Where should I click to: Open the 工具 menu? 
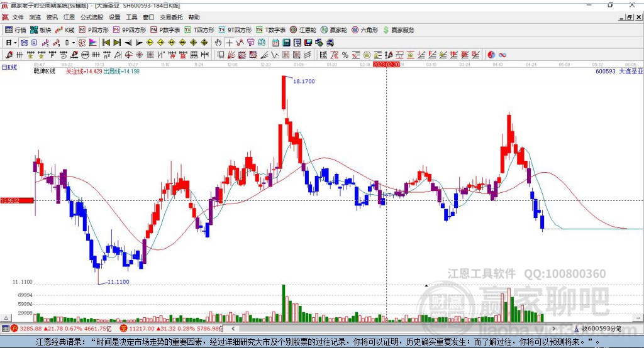click(x=131, y=17)
